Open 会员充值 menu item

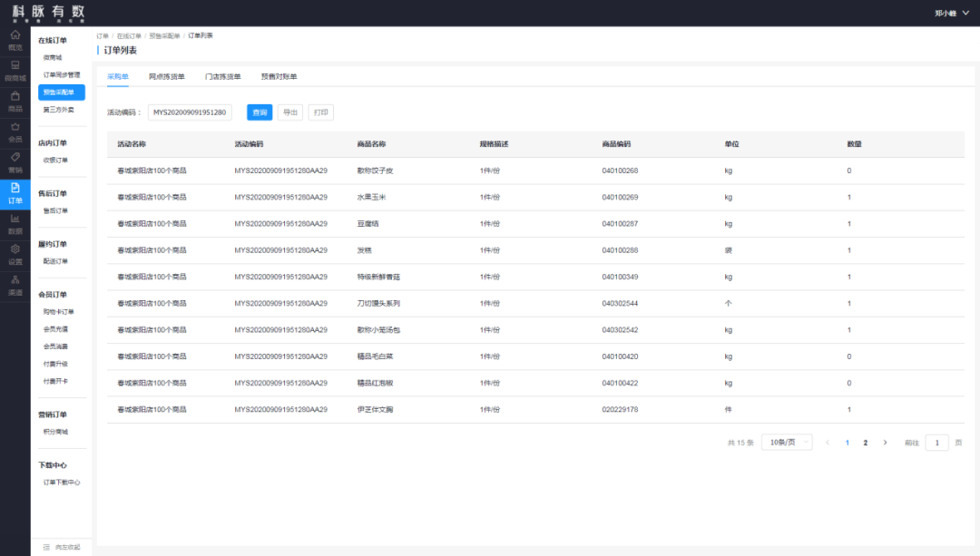tap(55, 329)
